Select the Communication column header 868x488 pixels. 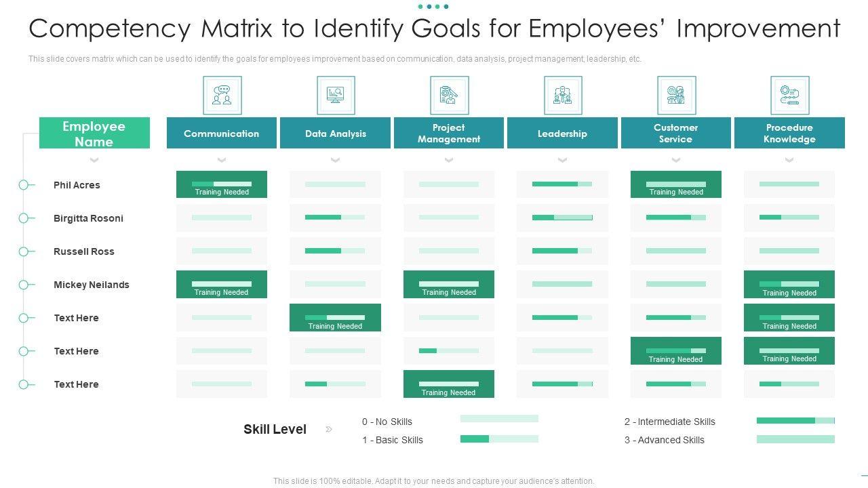(x=222, y=133)
